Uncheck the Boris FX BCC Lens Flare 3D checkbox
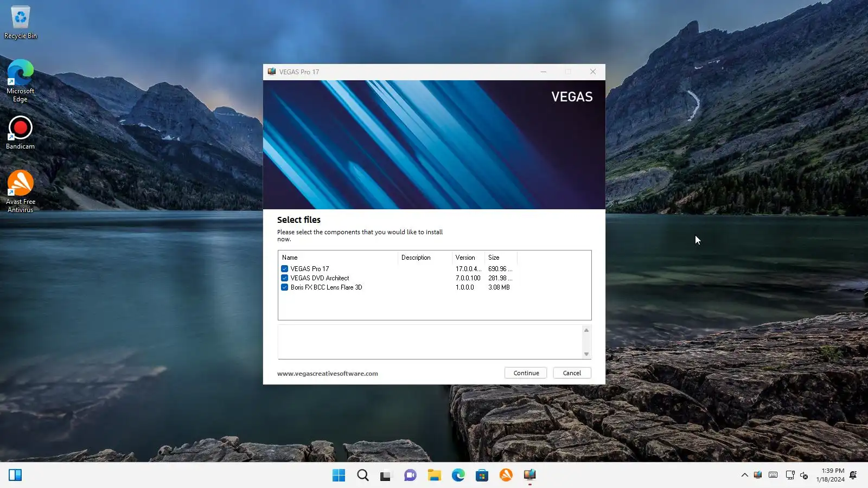 point(284,287)
